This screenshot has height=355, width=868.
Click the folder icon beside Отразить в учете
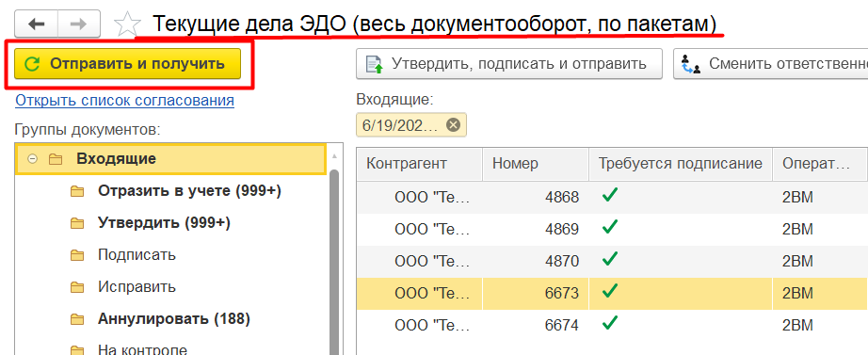(x=77, y=191)
